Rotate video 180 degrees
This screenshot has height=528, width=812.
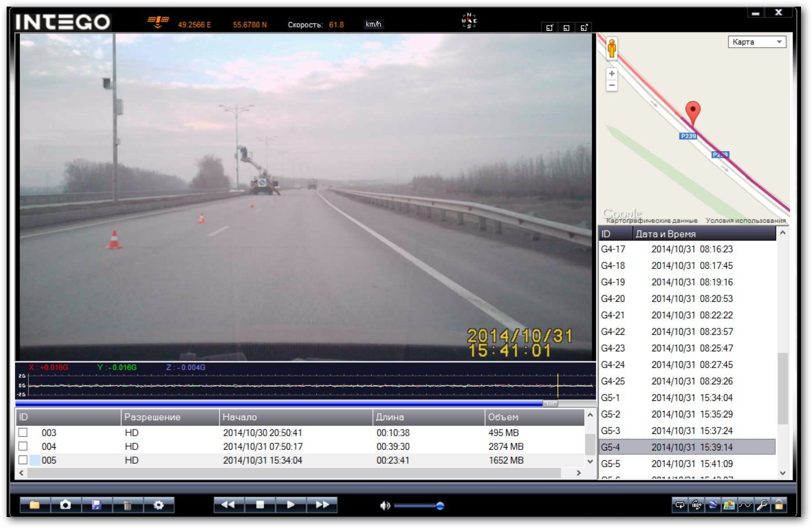coord(696,505)
